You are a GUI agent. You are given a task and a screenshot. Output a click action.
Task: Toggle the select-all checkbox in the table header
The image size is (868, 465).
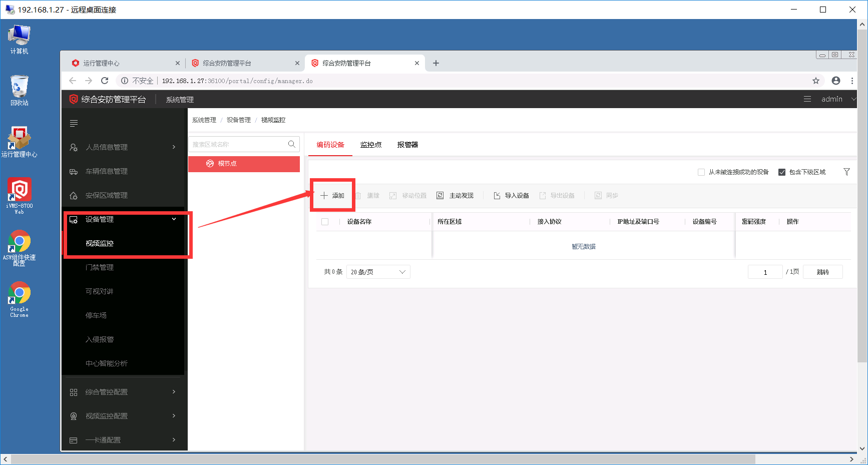click(324, 221)
